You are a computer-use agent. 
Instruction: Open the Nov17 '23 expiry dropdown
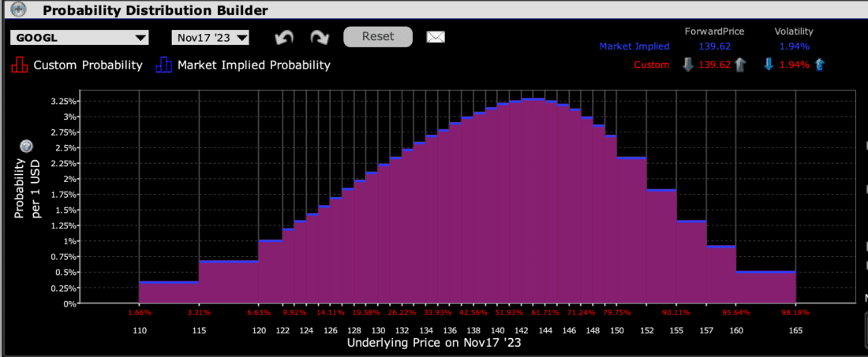pos(211,38)
